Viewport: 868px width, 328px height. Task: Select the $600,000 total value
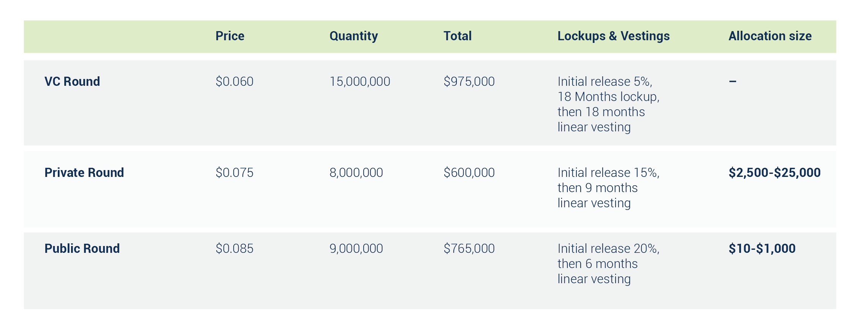(x=469, y=173)
